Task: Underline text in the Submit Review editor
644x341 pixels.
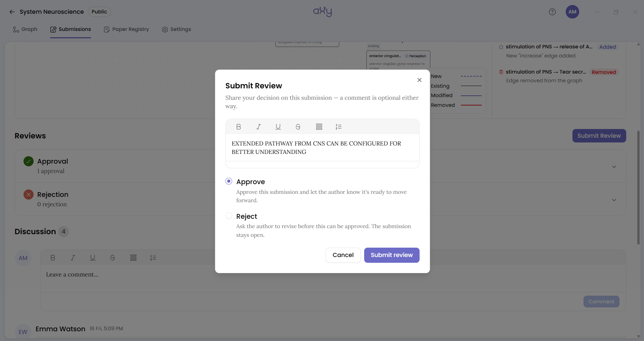Action: tap(278, 127)
